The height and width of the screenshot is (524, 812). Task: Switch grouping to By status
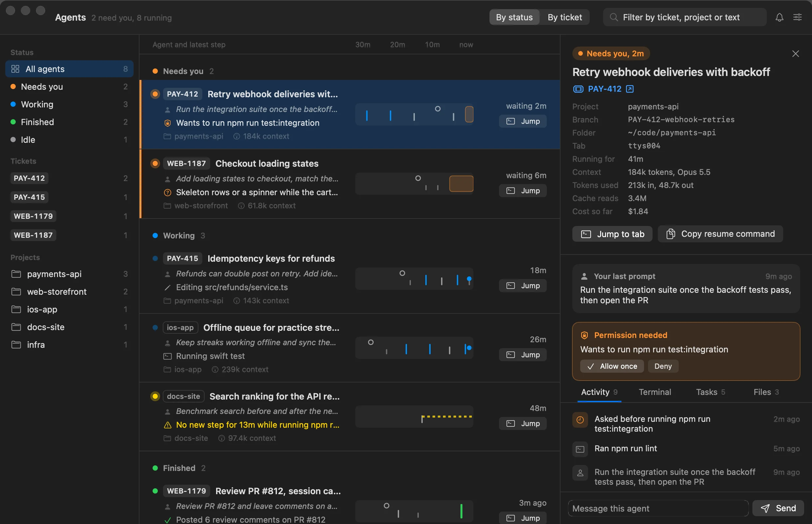(514, 17)
